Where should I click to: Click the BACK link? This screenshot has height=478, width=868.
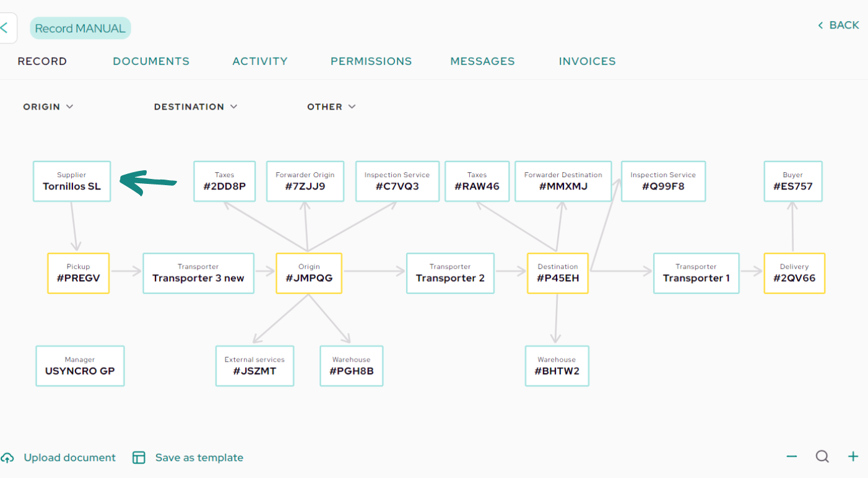click(x=838, y=25)
